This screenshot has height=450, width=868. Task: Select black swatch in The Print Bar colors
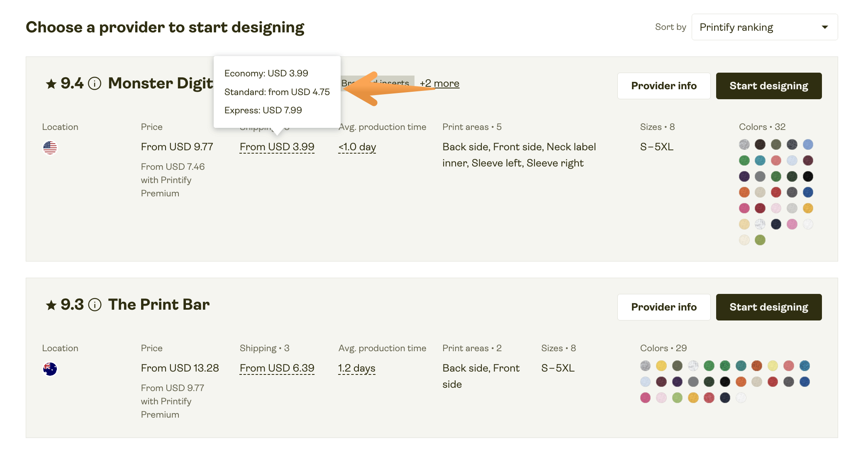(725, 382)
